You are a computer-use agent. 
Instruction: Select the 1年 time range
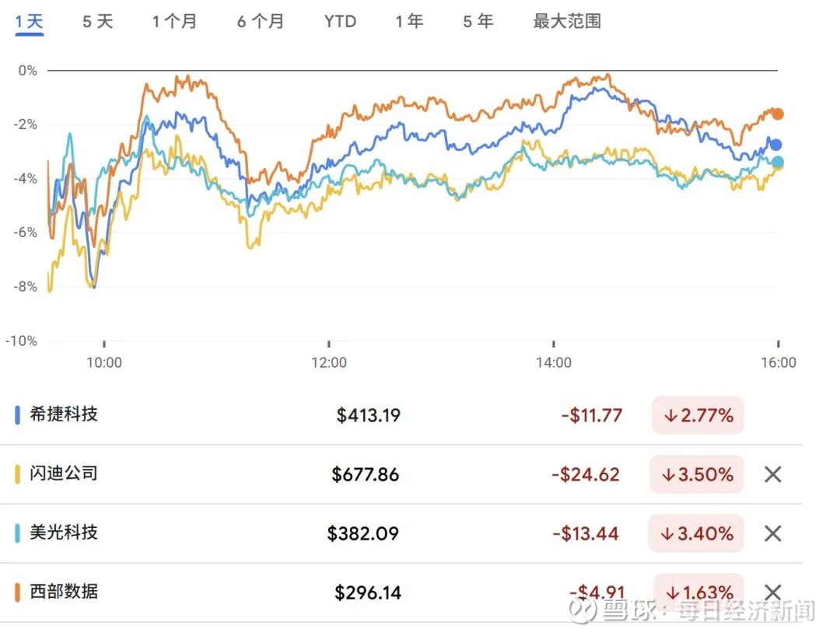[409, 21]
